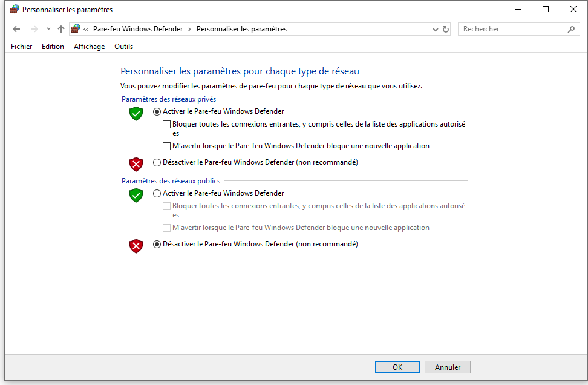Click the breadcrumb double-chevron expander

pyautogui.click(x=87, y=29)
